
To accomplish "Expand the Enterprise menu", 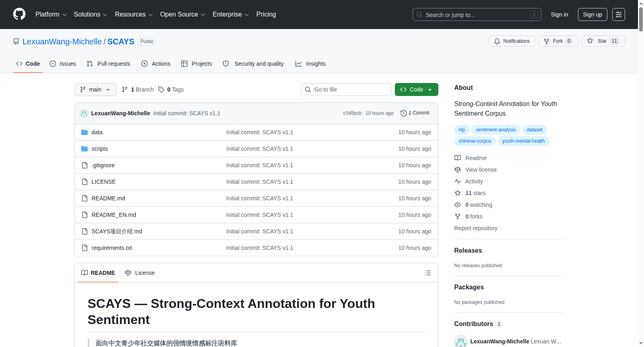I will point(231,15).
